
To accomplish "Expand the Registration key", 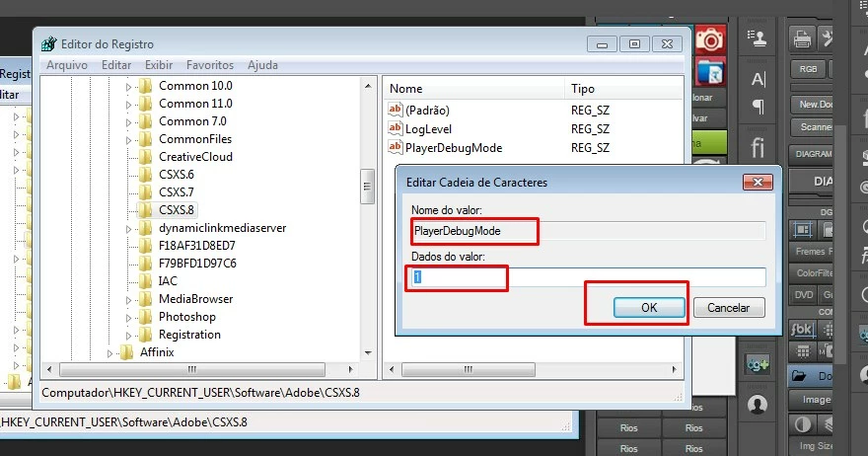I will (128, 336).
